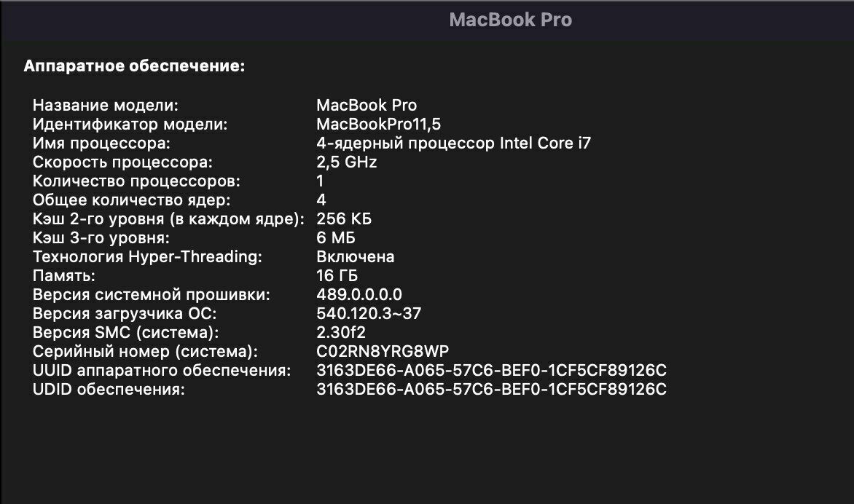Click the Общее количество ядер label
The height and width of the screenshot is (504, 854).
[131, 200]
